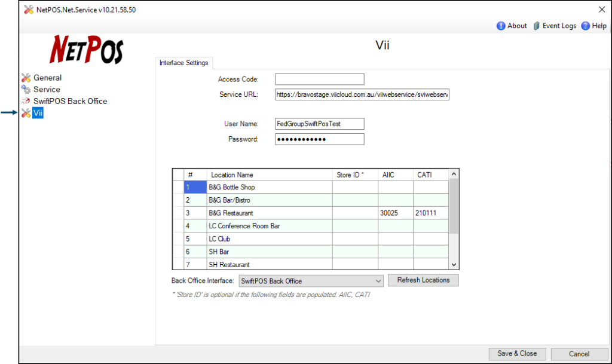Click row number 1 cell
This screenshot has height=364, width=612.
(195, 187)
